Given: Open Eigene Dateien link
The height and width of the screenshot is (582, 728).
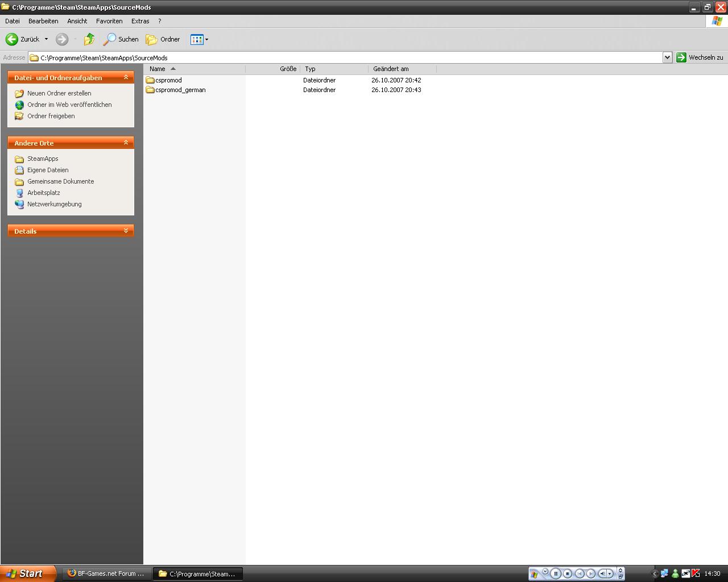Looking at the screenshot, I should coord(48,170).
